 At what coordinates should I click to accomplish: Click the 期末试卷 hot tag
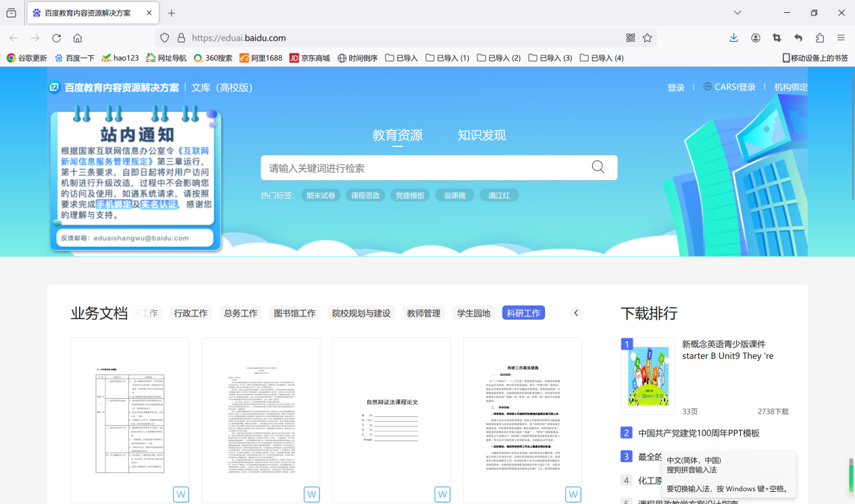pos(321,196)
